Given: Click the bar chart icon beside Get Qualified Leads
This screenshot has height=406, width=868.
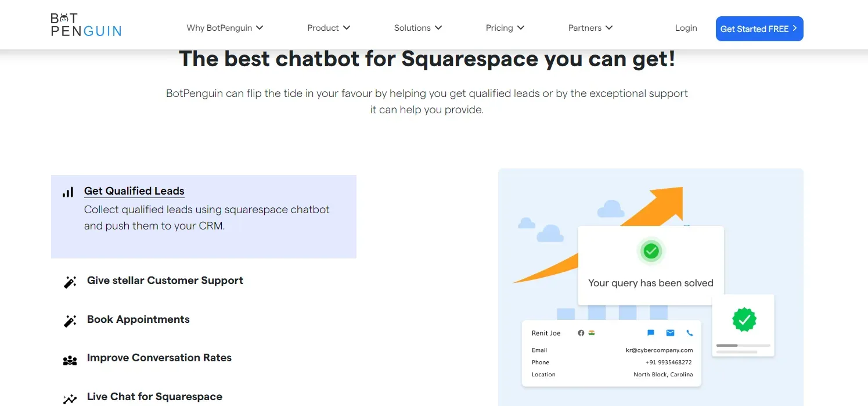Looking at the screenshot, I should click(68, 192).
